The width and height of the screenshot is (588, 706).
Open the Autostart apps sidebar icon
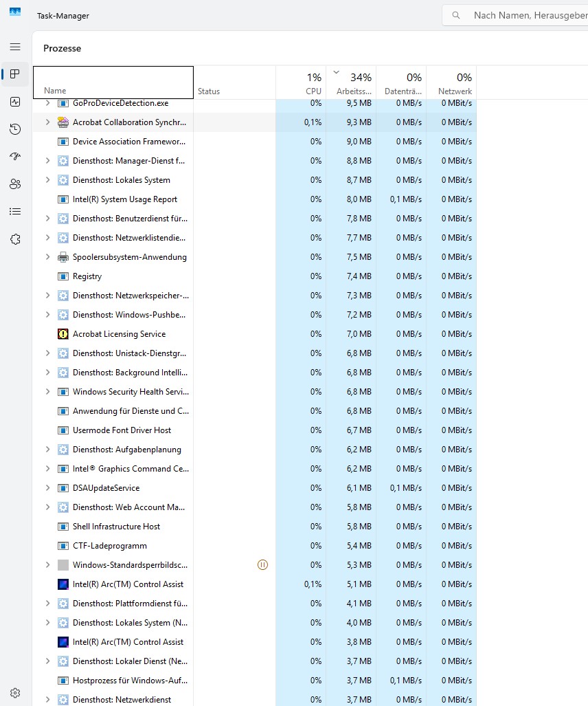[x=15, y=157]
